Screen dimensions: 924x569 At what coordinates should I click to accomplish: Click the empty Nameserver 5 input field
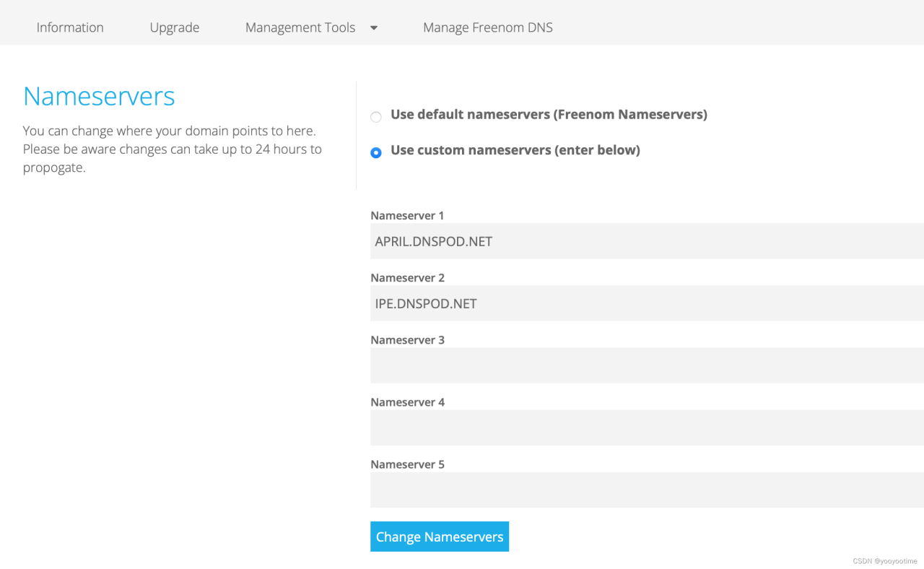coord(647,490)
